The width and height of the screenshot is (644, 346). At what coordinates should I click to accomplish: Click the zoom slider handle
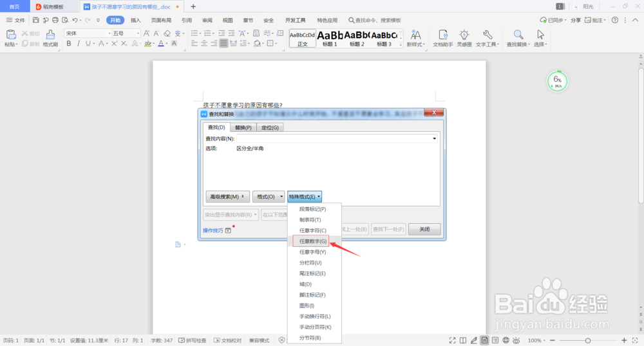(x=588, y=340)
